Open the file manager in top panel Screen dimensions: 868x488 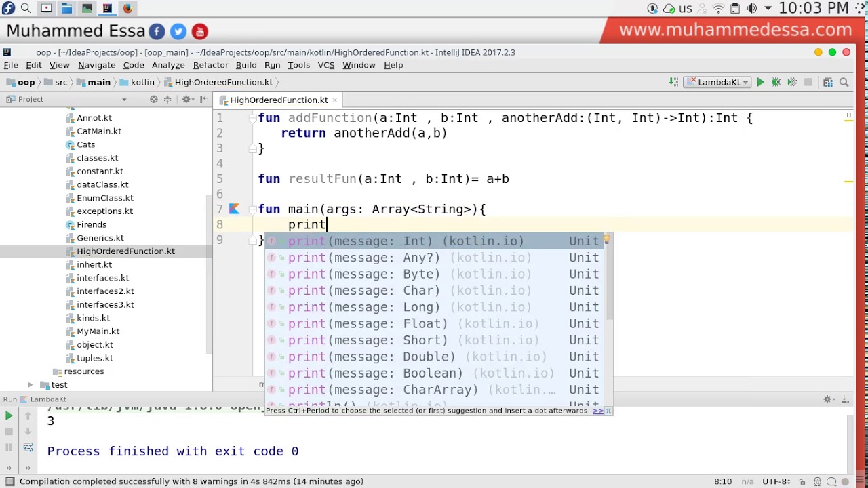[66, 8]
